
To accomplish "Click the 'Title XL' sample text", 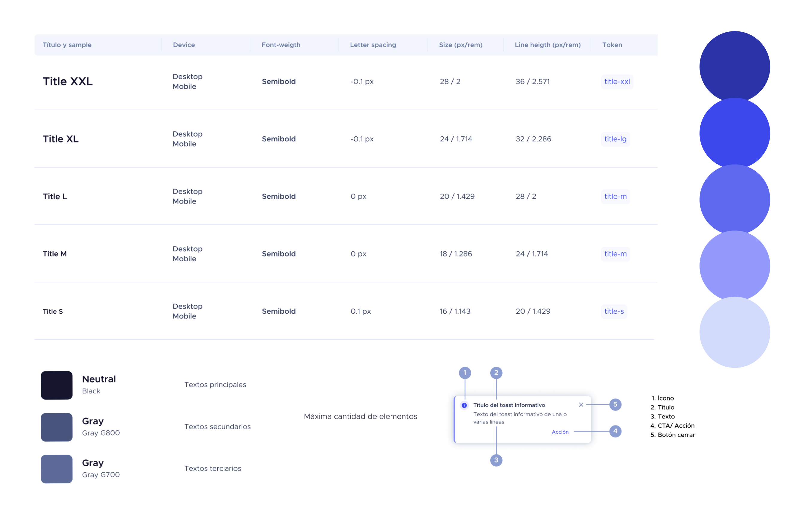I will pyautogui.click(x=61, y=139).
